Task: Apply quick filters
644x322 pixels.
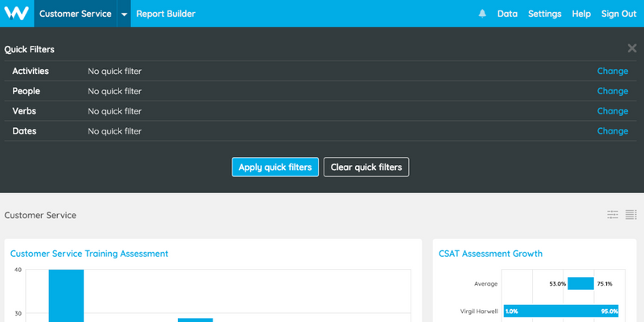Action: point(275,167)
